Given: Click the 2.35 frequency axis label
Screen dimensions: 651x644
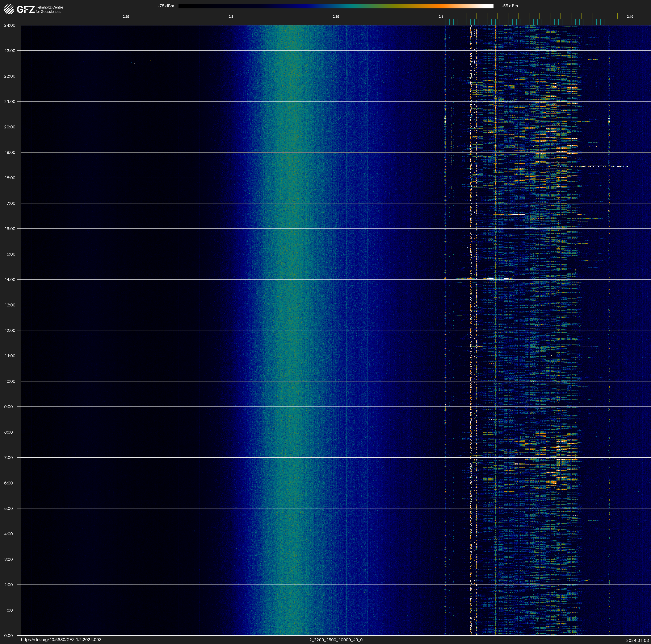Looking at the screenshot, I should point(336,17).
